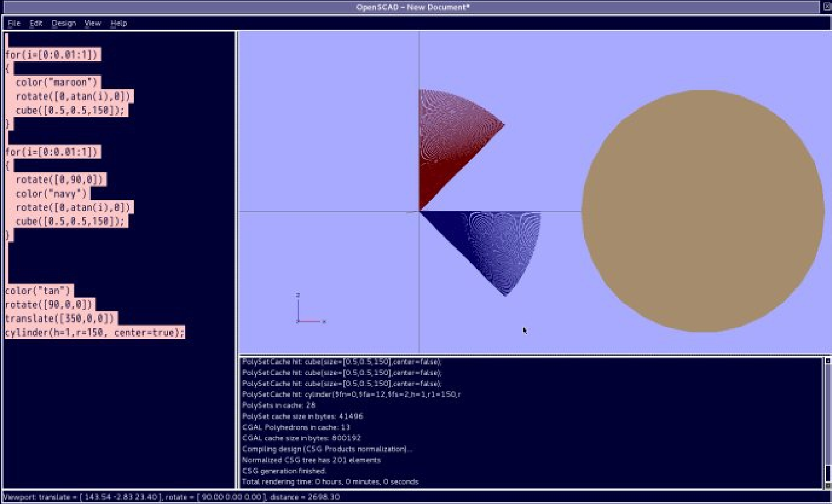The height and width of the screenshot is (504, 832).
Task: Place cursor on color("maroon") code line
Action: 57,83
